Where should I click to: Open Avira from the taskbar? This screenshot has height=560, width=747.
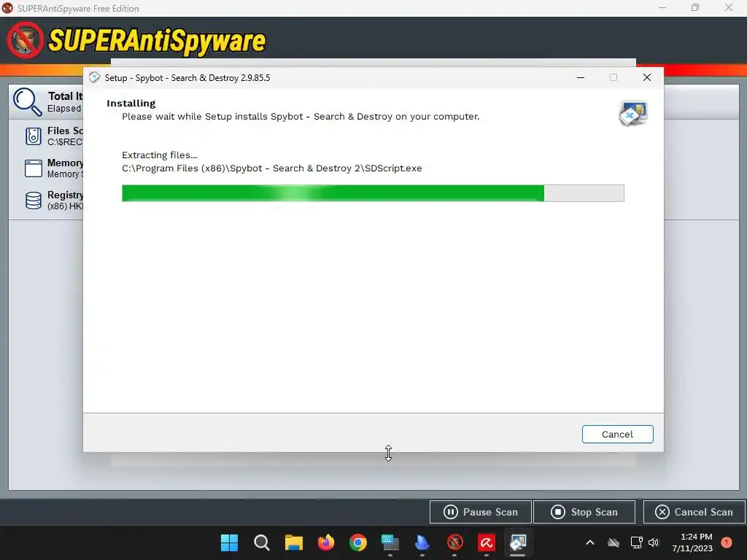point(487,542)
